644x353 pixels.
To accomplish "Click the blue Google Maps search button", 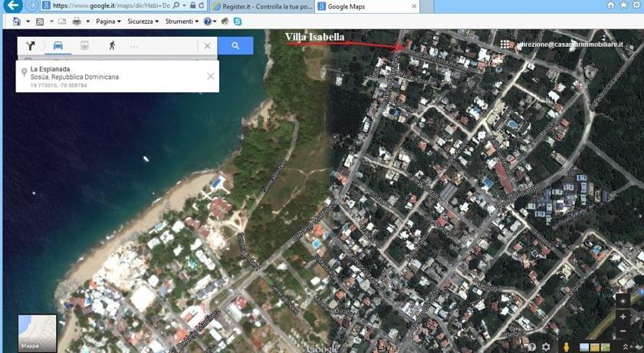I will pyautogui.click(x=235, y=46).
